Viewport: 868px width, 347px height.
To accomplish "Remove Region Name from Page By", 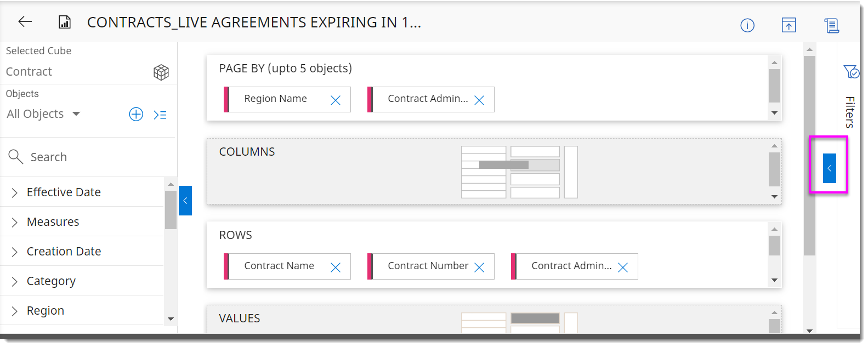I will click(336, 100).
